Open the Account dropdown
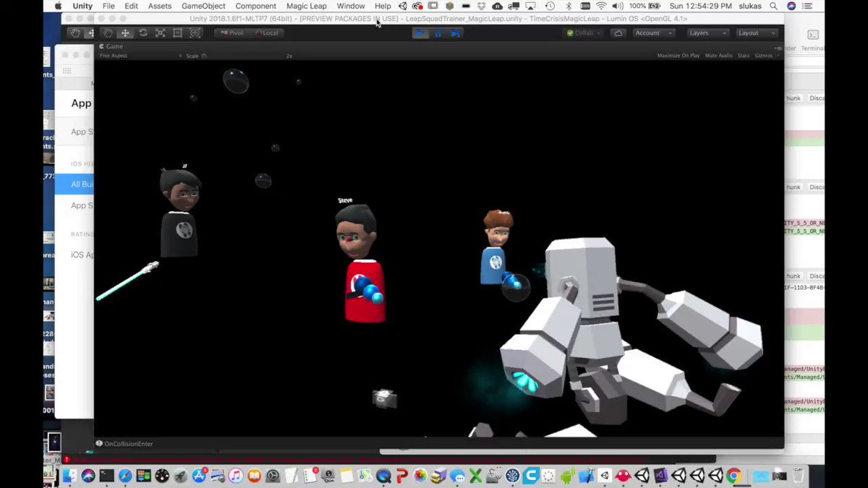The width and height of the screenshot is (868, 488). coord(653,33)
